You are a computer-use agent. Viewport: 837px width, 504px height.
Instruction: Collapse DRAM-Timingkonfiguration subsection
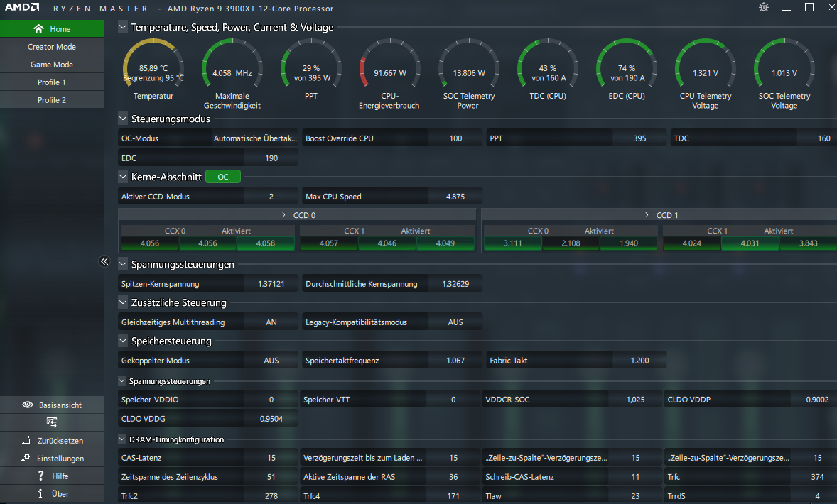[121, 439]
